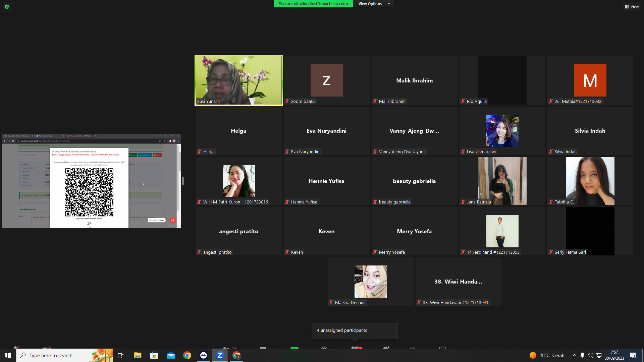Click the blue Show QR Code button
This screenshot has height=362, width=644.
(x=145, y=155)
